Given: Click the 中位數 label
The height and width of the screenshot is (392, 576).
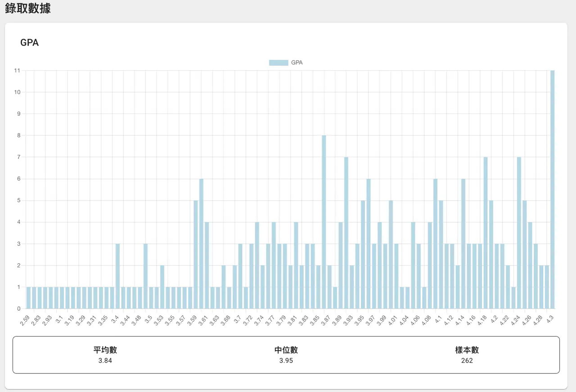Looking at the screenshot, I should click(286, 350).
